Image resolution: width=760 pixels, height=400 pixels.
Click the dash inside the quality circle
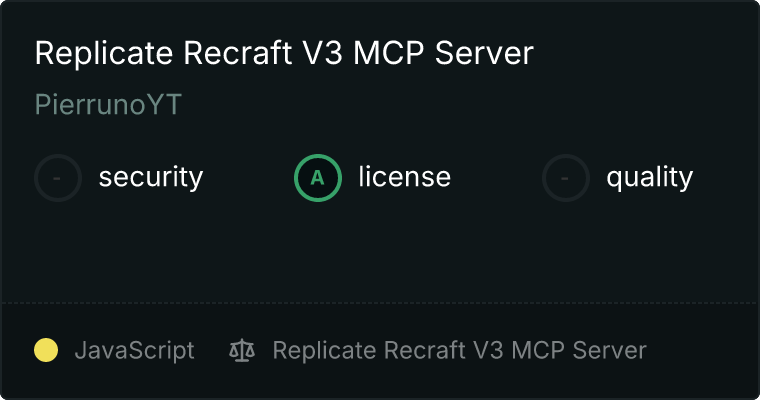565,178
